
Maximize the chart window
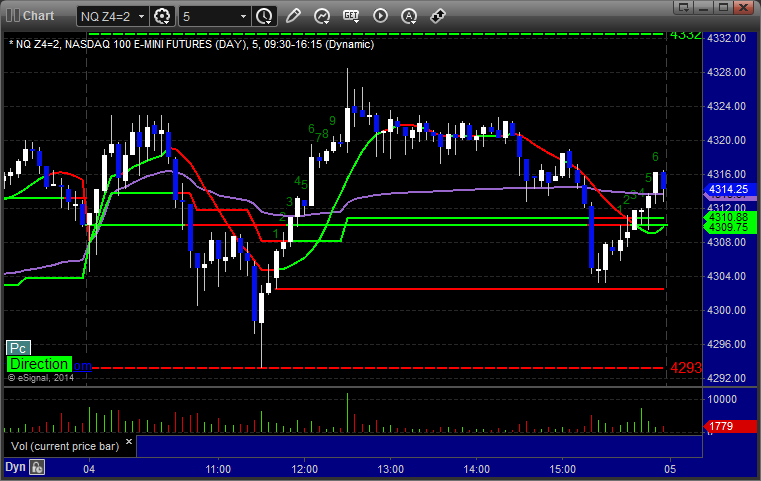724,7
